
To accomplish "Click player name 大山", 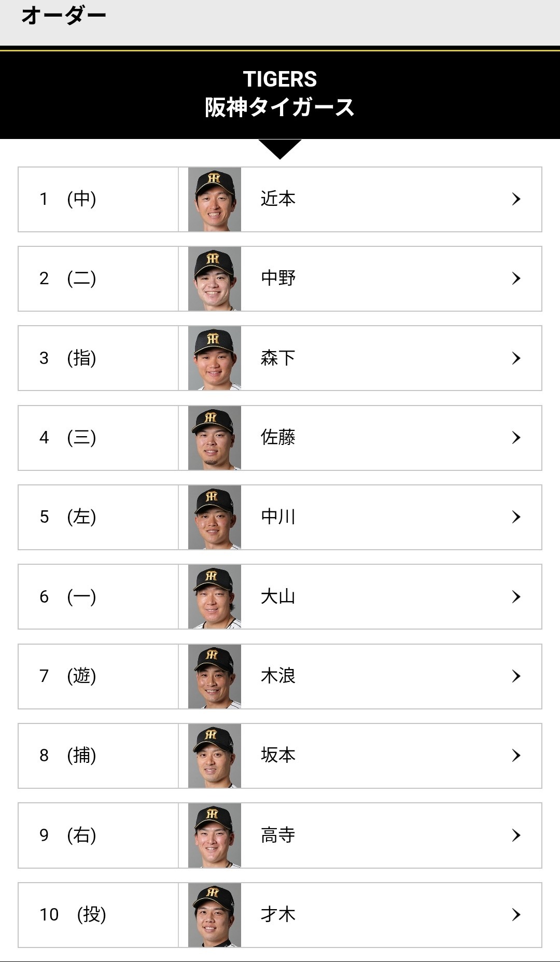I will 278,597.
